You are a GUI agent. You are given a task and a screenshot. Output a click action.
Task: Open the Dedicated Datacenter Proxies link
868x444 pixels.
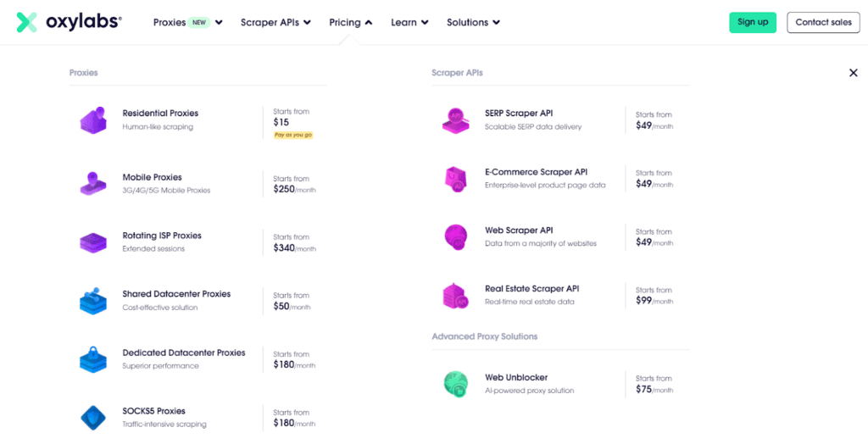184,352
